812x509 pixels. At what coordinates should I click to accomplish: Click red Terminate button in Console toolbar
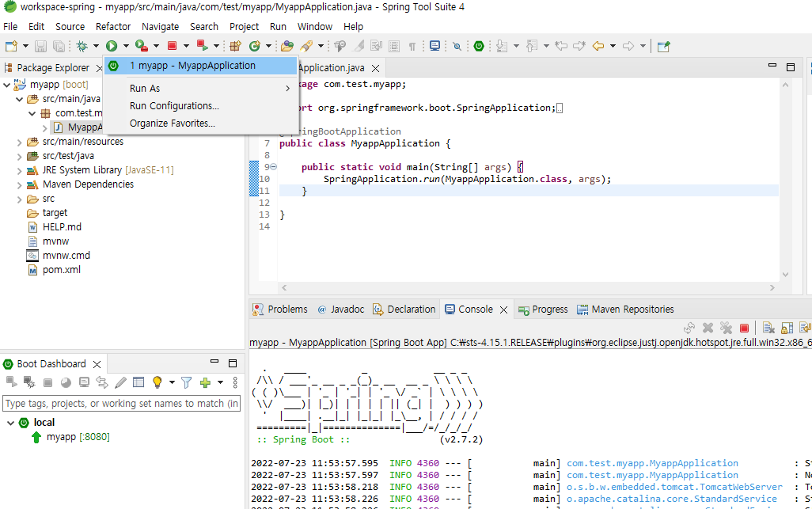[x=744, y=327]
